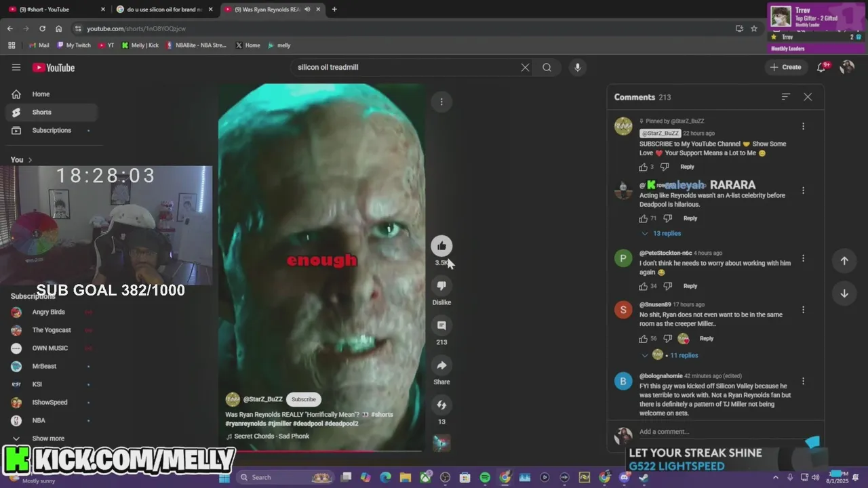Expand 13 replies thread
The width and height of the screenshot is (868, 488).
point(661,233)
